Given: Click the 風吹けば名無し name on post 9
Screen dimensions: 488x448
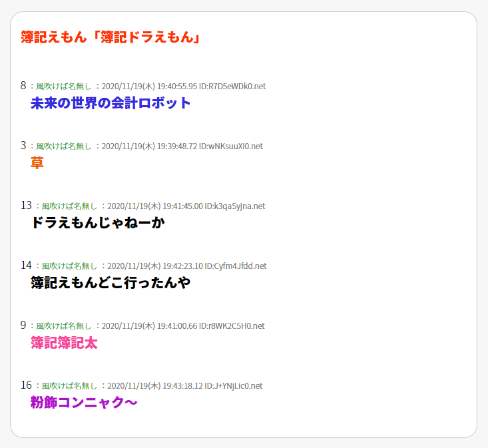Looking at the screenshot, I should pos(64,326).
